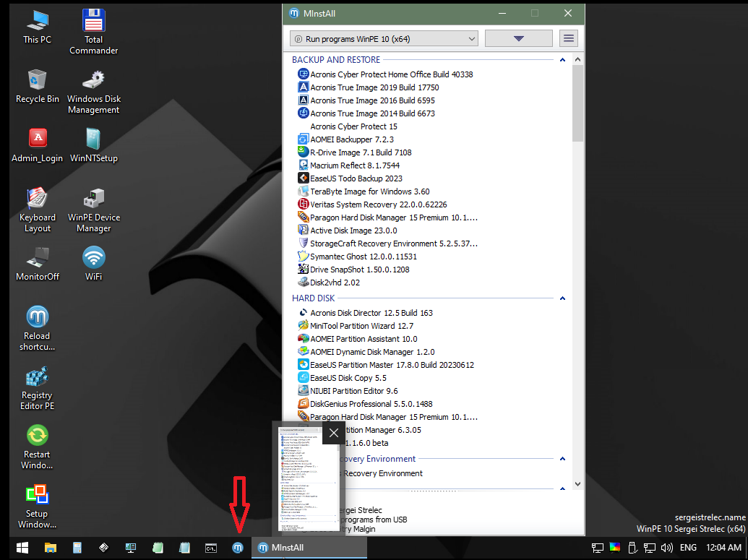The width and height of the screenshot is (748, 560).
Task: Select StorageCraft Recovery Environment entry
Action: pos(387,244)
